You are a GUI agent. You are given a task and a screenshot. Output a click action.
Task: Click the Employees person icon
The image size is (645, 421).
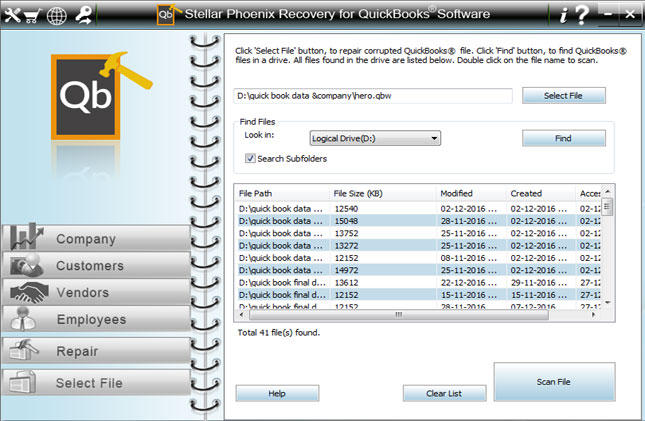pyautogui.click(x=23, y=318)
